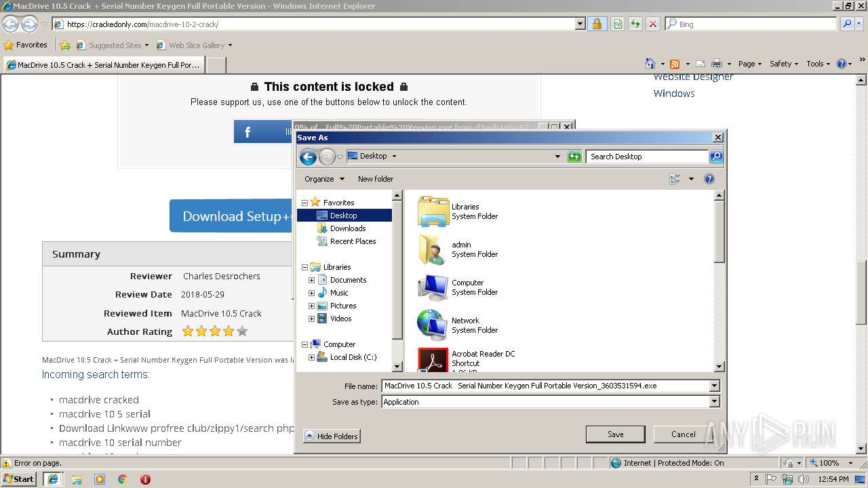Open Windows Media Player from taskbar
The image size is (868, 488).
point(100,479)
